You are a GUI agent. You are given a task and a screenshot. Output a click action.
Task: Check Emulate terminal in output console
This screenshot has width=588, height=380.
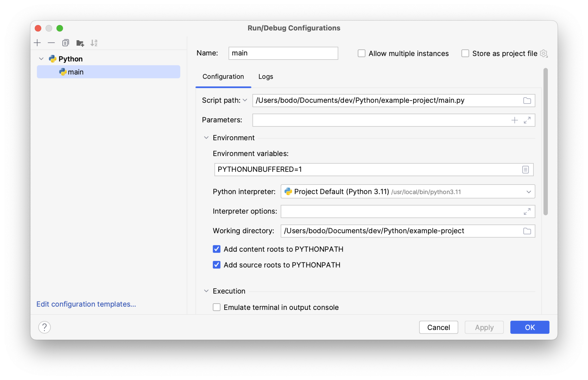(216, 307)
